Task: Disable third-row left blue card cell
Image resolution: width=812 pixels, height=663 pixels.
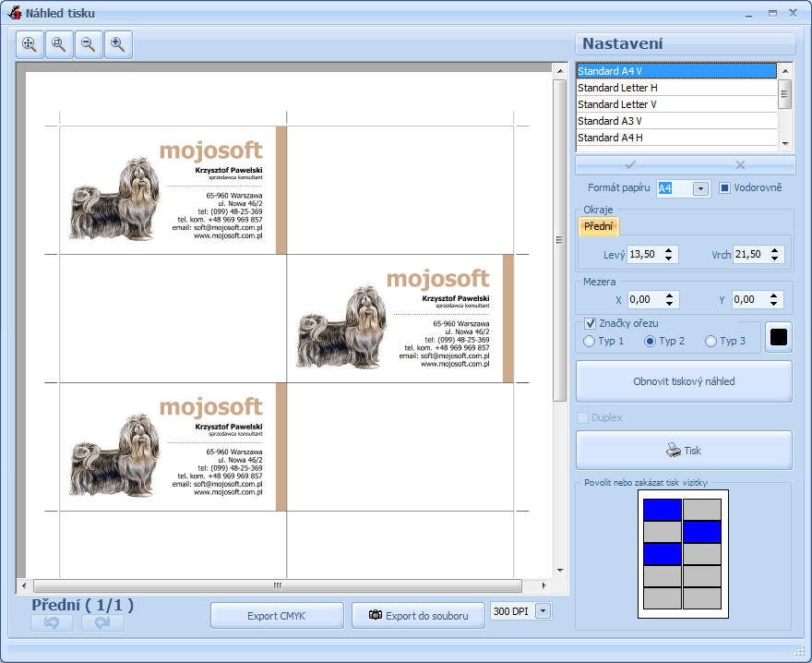Action: pyautogui.click(x=663, y=554)
